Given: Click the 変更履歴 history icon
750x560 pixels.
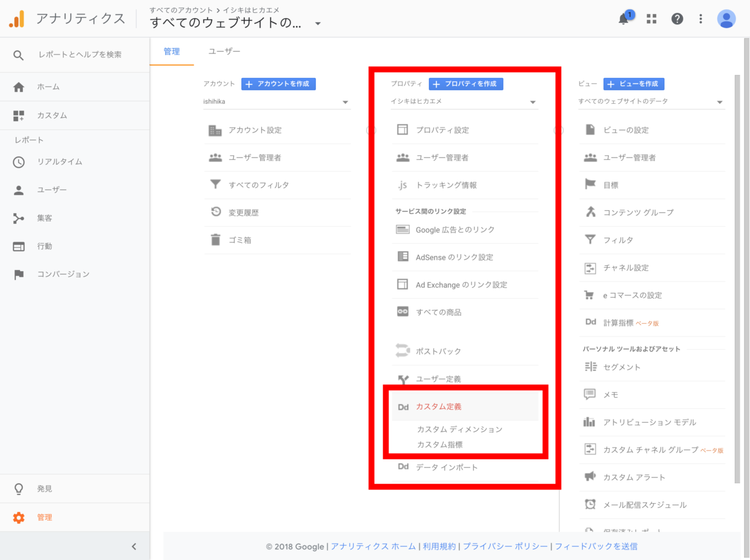Looking at the screenshot, I should pyautogui.click(x=216, y=212).
